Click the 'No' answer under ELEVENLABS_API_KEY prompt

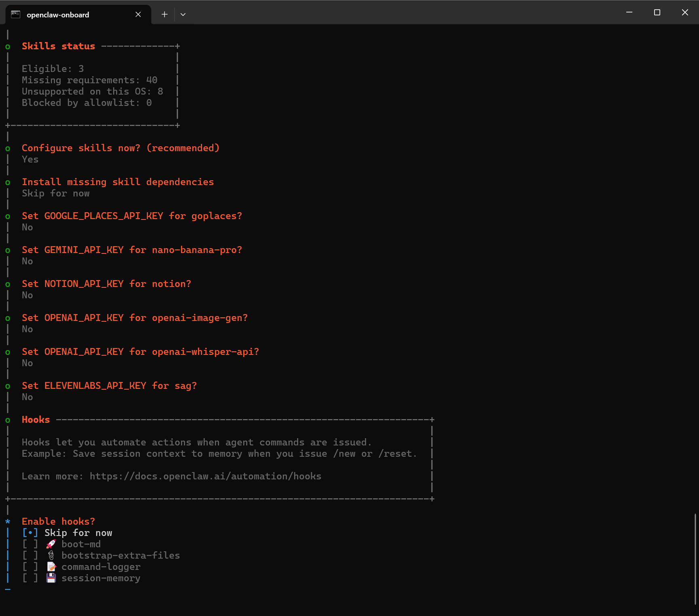tap(27, 397)
